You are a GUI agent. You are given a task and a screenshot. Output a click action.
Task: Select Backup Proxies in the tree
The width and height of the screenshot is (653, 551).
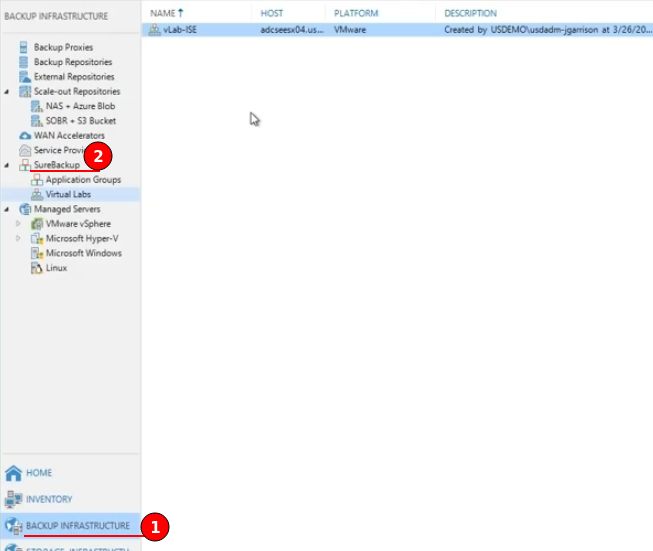63,47
